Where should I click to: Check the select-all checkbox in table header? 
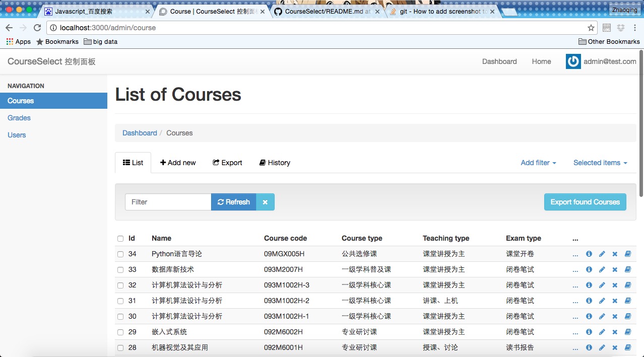pos(120,239)
